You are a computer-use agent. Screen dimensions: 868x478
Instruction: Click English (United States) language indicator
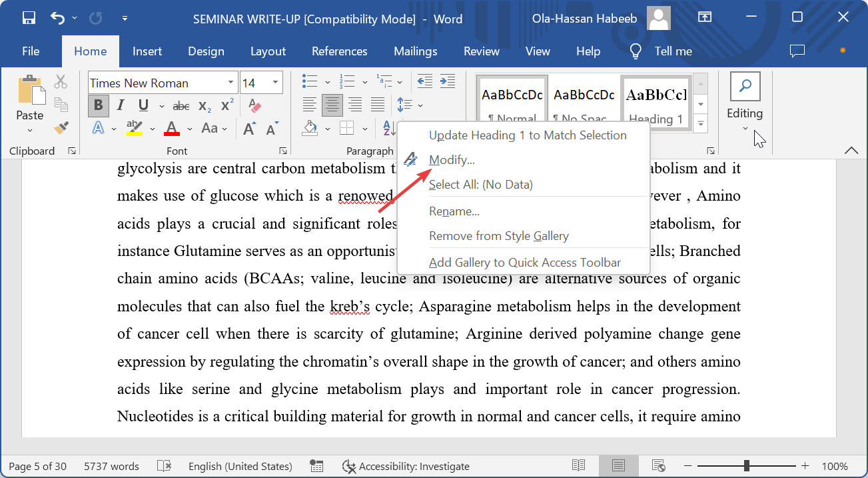point(240,466)
